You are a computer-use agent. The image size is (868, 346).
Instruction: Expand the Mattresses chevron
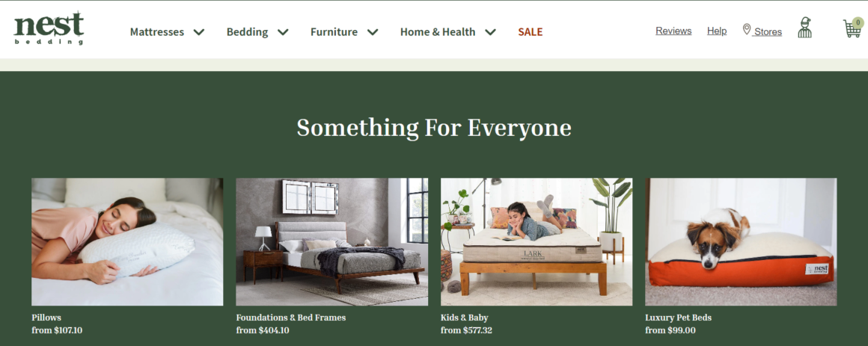point(199,32)
